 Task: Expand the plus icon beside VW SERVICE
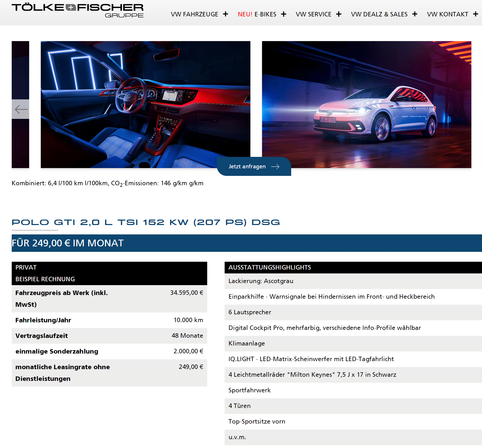(x=339, y=14)
